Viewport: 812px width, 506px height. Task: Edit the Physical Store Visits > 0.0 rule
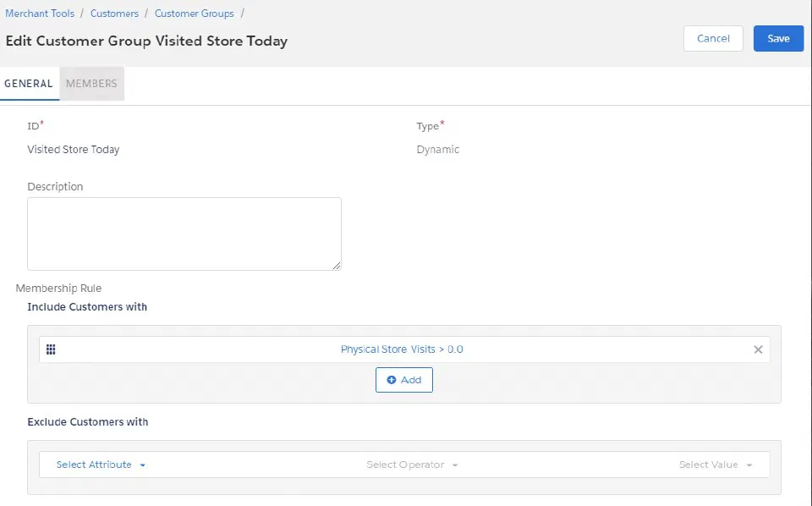[x=402, y=349]
